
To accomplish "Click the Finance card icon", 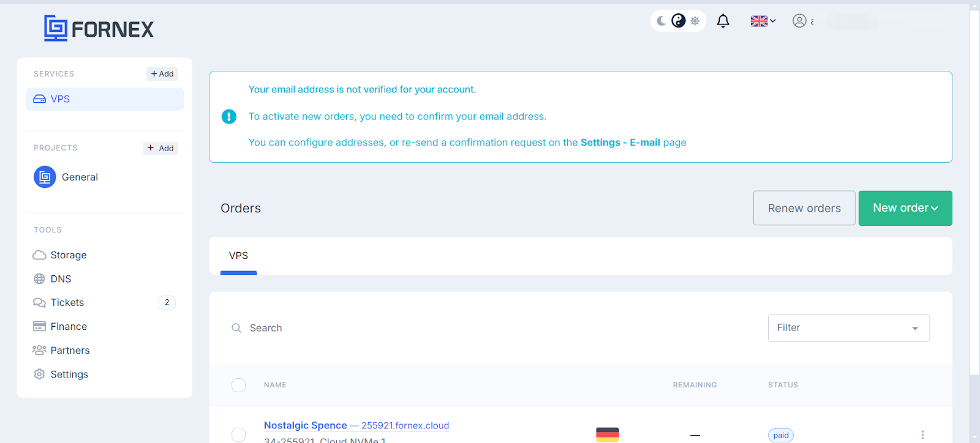I will (39, 327).
